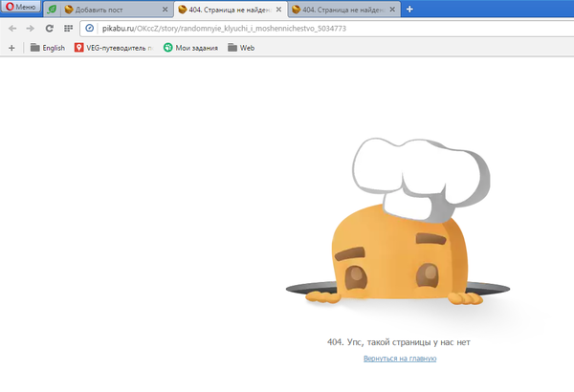Viewport: 574px width, 392px height.
Task: Focus the pikabu.ru address bar
Action: tap(287, 28)
